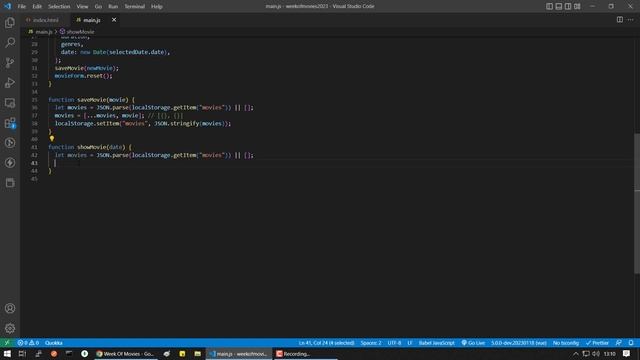Open the editor More Actions ellipsis menu

[631, 20]
